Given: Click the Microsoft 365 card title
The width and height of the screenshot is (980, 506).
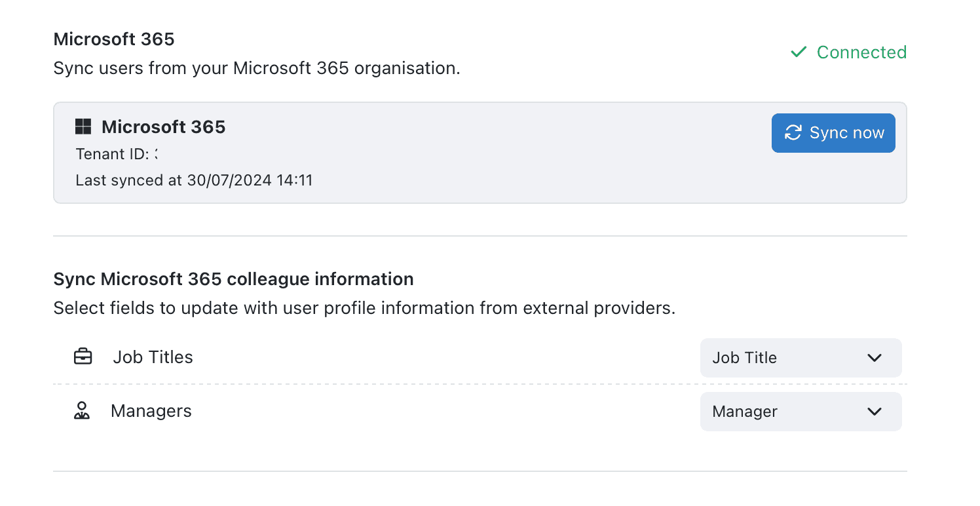Looking at the screenshot, I should coord(163,127).
